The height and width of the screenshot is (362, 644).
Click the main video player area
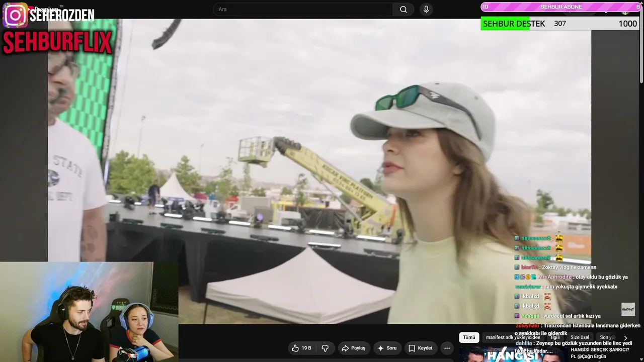click(x=319, y=171)
